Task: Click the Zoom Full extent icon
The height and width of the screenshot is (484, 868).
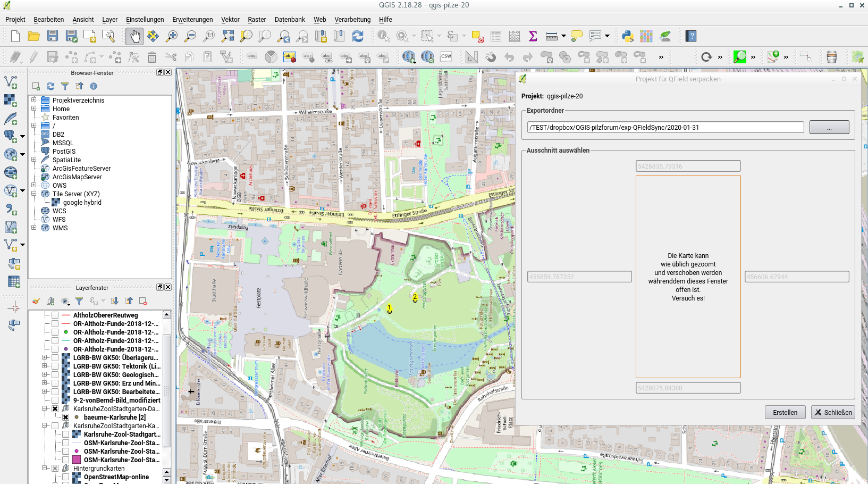Action: [227, 36]
